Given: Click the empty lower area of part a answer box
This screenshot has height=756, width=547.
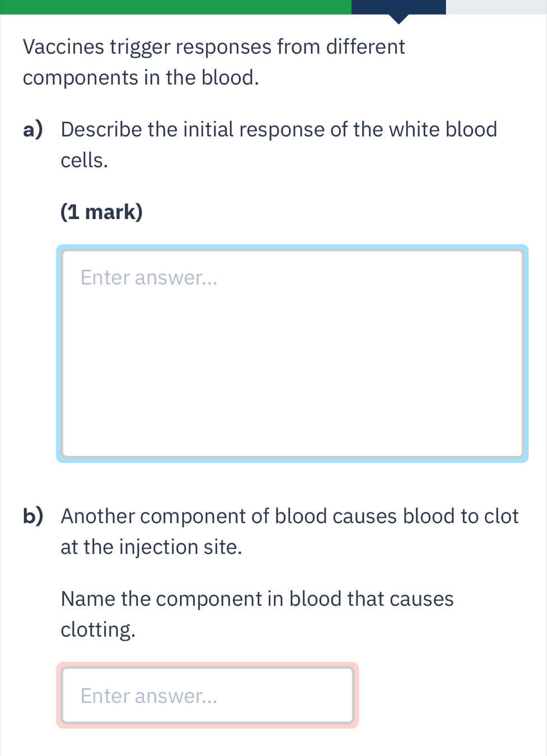Looking at the screenshot, I should pos(292,403).
